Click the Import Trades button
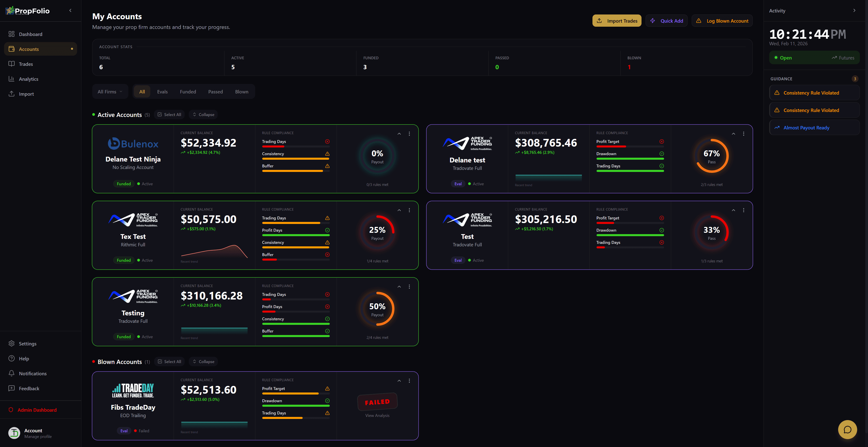The width and height of the screenshot is (868, 447). tap(617, 21)
